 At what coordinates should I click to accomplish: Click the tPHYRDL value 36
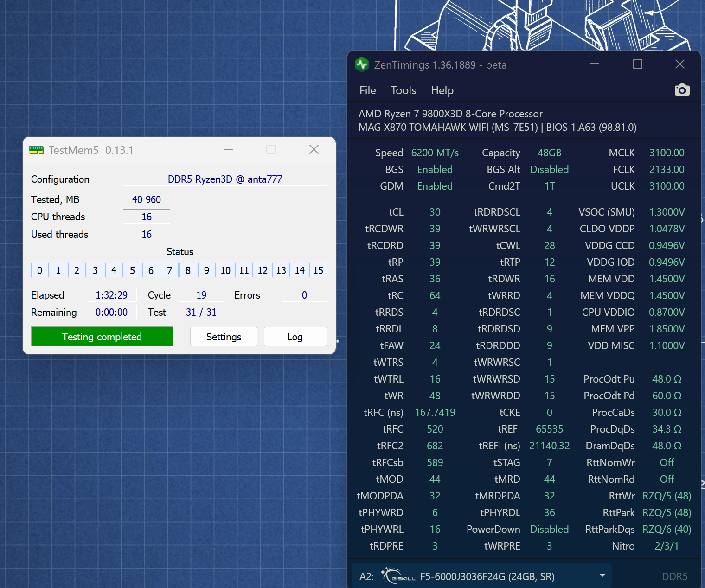tap(550, 512)
